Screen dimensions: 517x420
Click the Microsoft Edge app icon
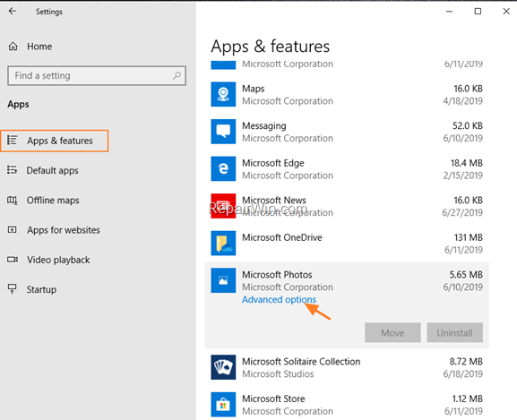tap(223, 168)
